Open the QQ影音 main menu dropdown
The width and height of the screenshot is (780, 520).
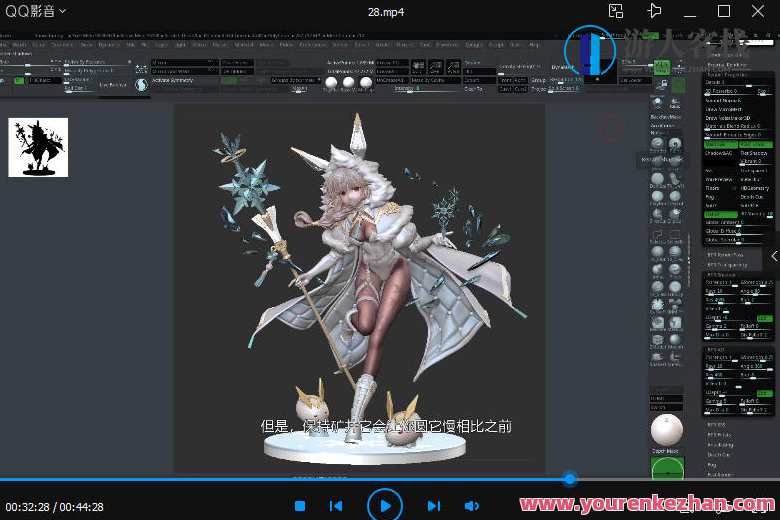click(34, 11)
